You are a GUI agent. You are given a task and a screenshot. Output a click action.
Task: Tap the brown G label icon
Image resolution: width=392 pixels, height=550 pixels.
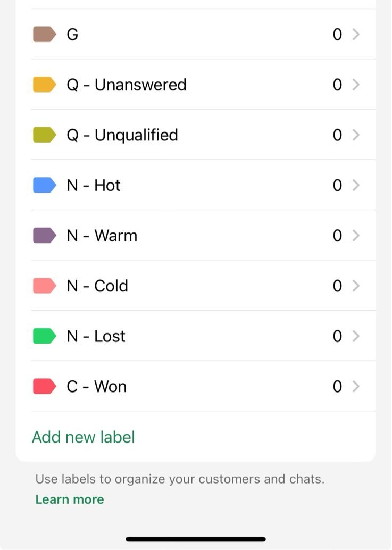[x=45, y=35]
